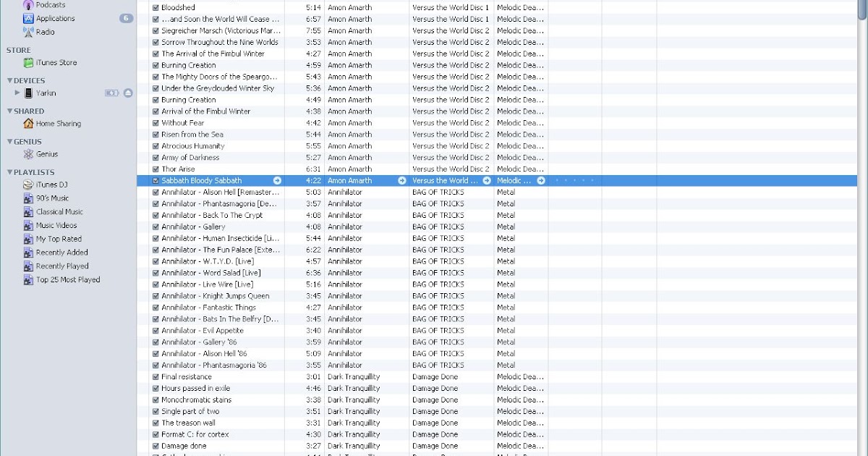This screenshot has width=868, height=456.
Task: Click the arrow beside the selected row's genre
Action: click(x=541, y=181)
